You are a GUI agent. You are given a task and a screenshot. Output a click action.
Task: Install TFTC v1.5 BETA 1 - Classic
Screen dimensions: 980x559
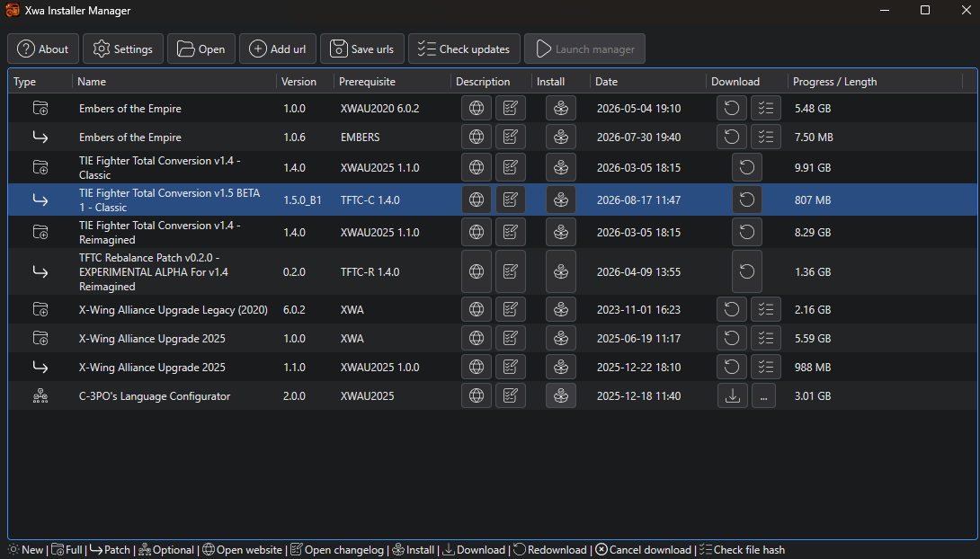[x=561, y=200]
